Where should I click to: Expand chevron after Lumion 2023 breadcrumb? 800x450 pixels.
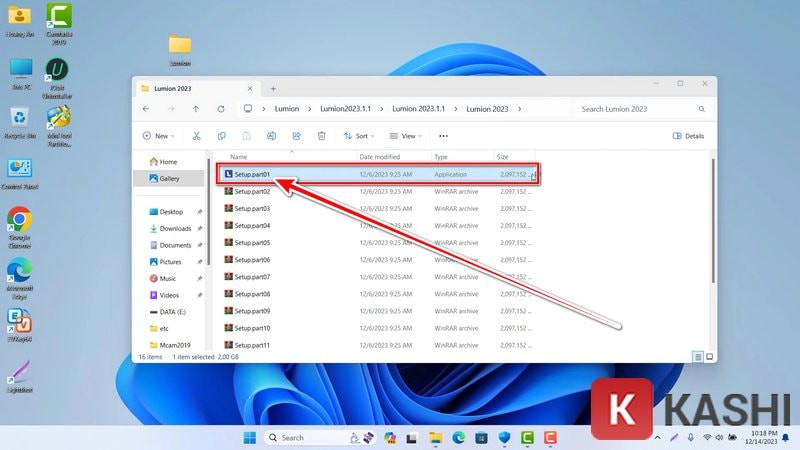tap(519, 109)
